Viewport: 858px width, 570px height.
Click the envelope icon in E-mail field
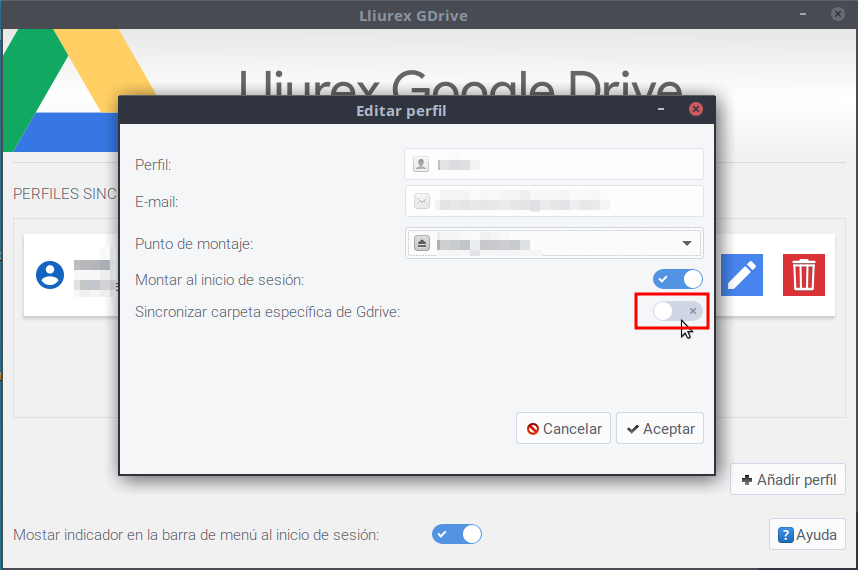tap(422, 201)
